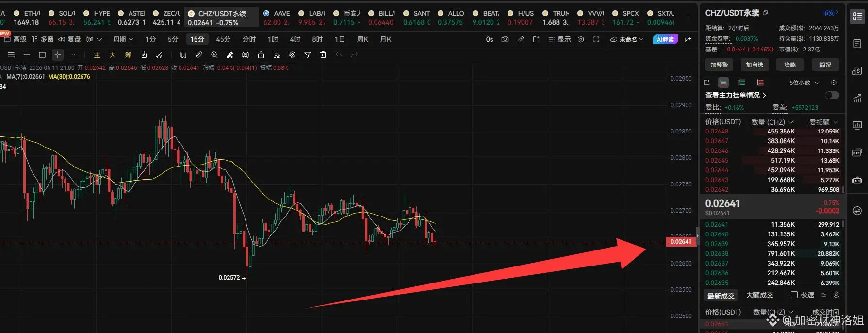Enter fullscreen chart mode
Image resolution: width=868 pixels, height=333 pixels.
click(596, 39)
